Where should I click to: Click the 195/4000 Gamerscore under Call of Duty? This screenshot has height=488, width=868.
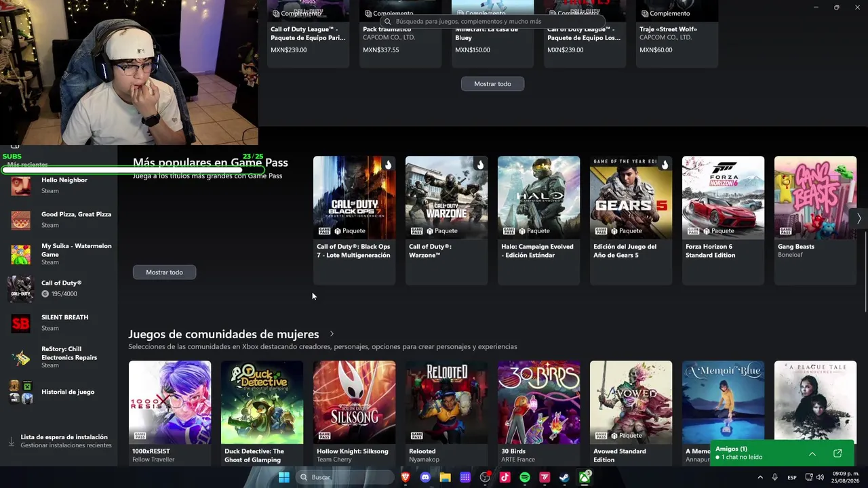tap(64, 294)
